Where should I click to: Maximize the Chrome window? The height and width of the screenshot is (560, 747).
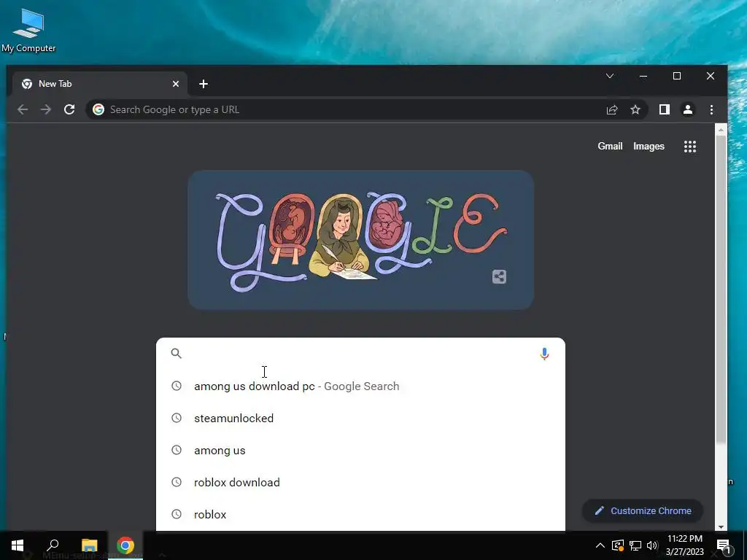tap(677, 76)
